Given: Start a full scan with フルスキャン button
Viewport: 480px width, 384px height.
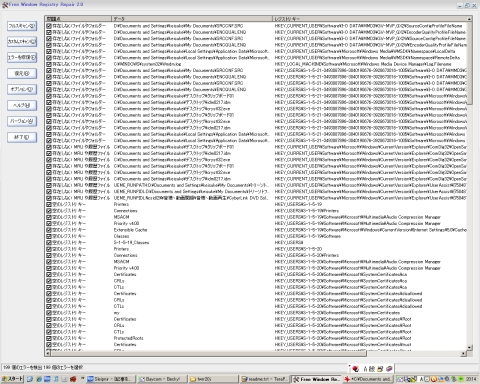Looking at the screenshot, I should [22, 26].
